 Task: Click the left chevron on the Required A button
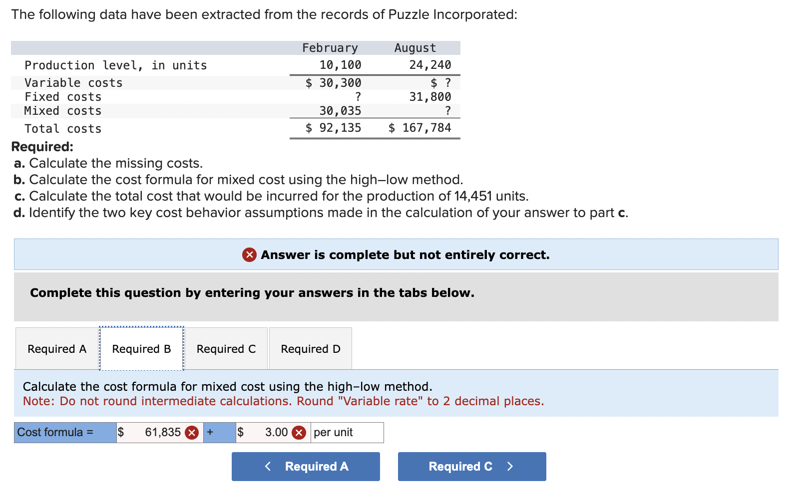[268, 466]
